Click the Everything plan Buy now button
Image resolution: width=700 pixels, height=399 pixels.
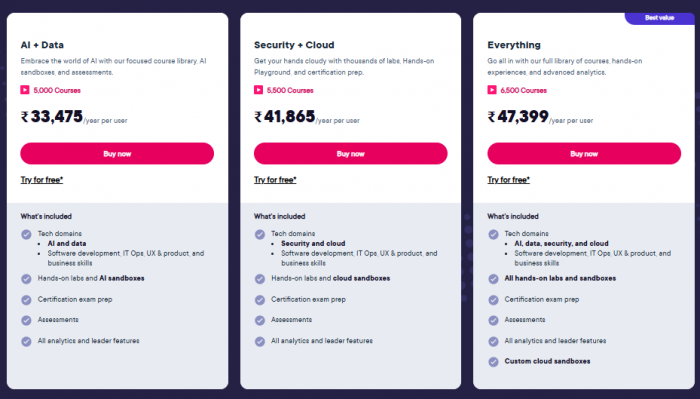coord(584,154)
